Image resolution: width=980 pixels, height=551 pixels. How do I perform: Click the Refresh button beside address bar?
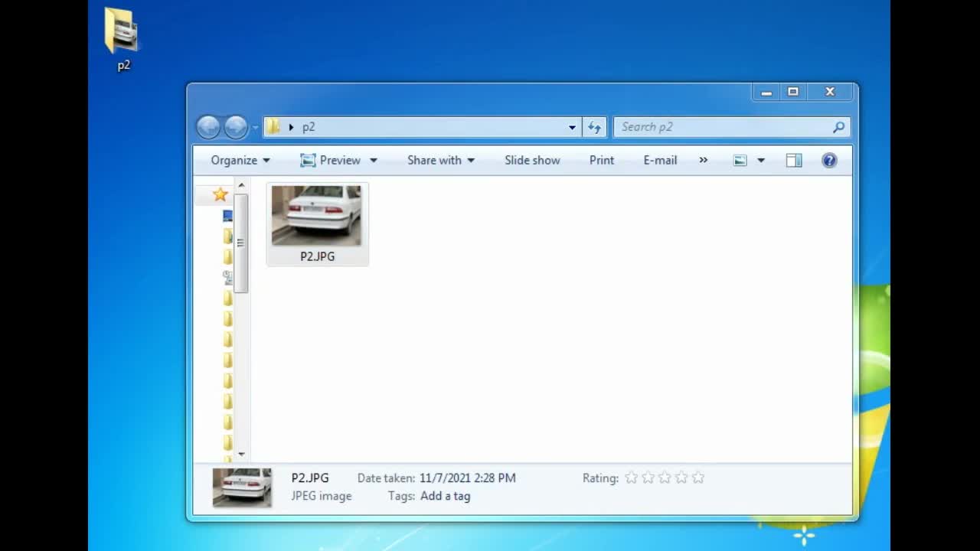tap(594, 127)
